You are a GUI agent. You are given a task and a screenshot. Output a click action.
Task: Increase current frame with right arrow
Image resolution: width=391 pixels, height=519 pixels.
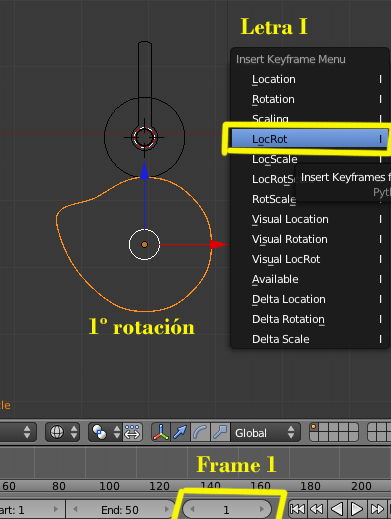262,509
